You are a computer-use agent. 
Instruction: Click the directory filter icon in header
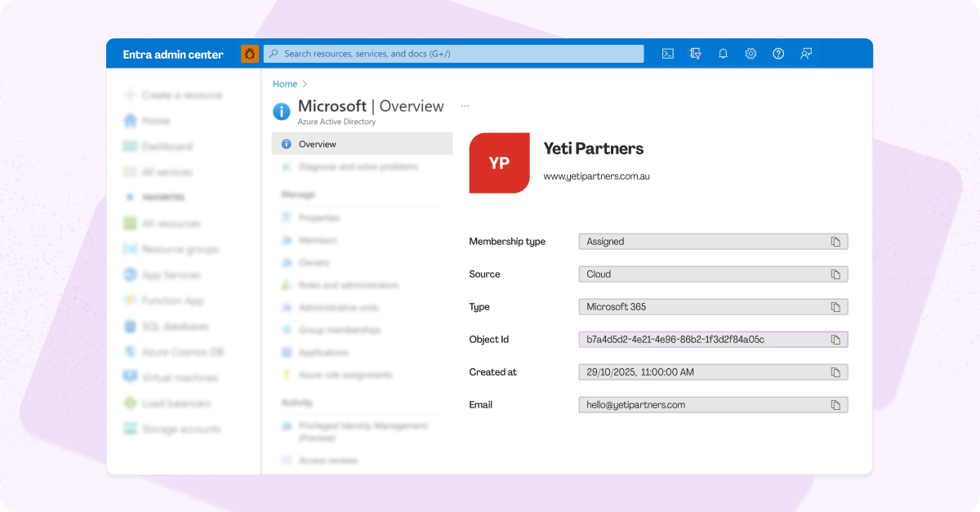tap(696, 54)
